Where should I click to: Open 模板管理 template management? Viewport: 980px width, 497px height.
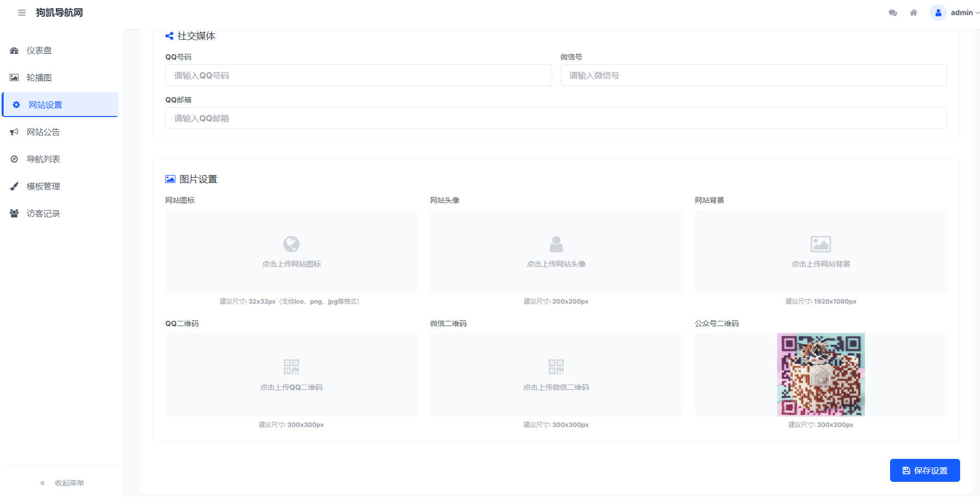pyautogui.click(x=43, y=187)
